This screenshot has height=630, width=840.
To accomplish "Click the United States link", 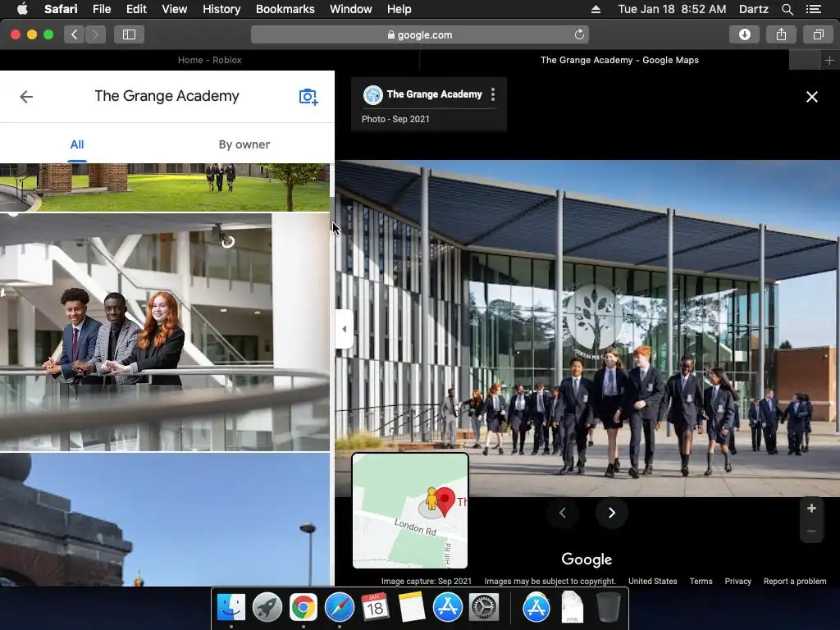I will 652,582.
